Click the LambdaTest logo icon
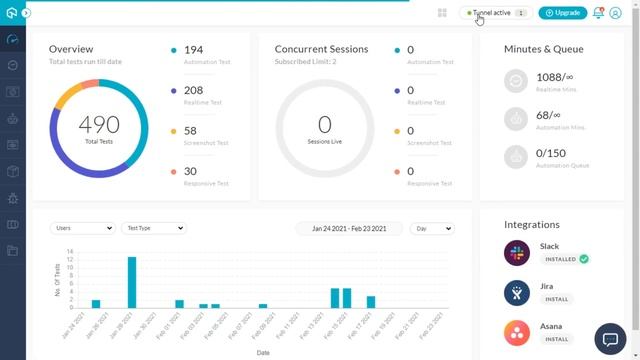Screen dimensions: 640x360 (11, 13)
